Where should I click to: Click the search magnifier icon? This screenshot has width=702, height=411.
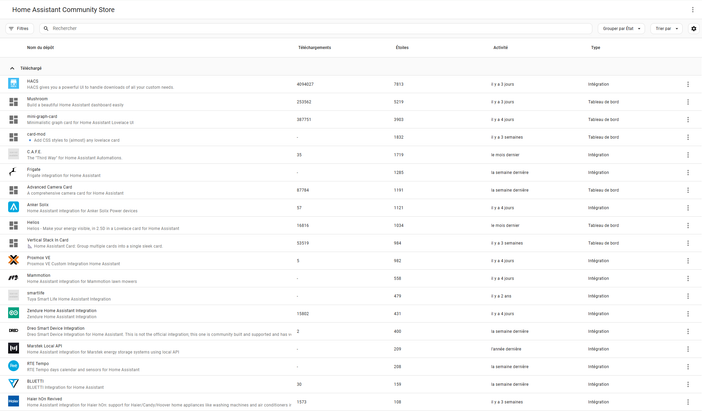coord(46,28)
